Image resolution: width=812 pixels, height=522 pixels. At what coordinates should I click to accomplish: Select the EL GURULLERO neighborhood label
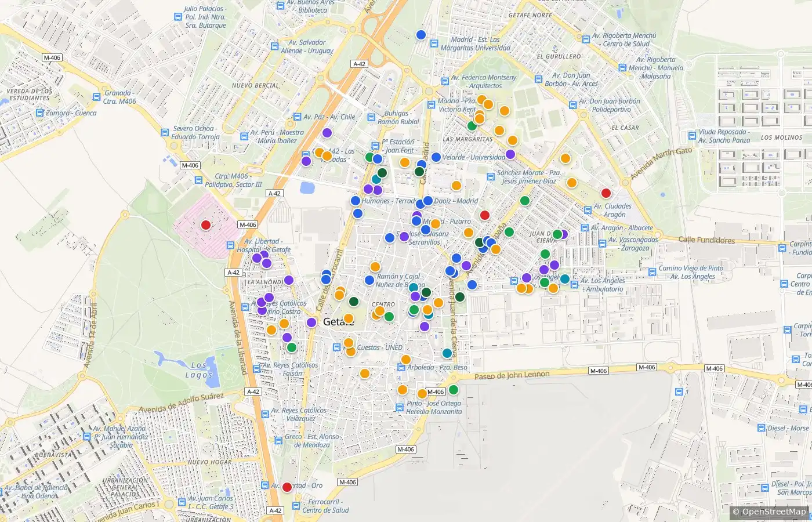click(x=559, y=56)
